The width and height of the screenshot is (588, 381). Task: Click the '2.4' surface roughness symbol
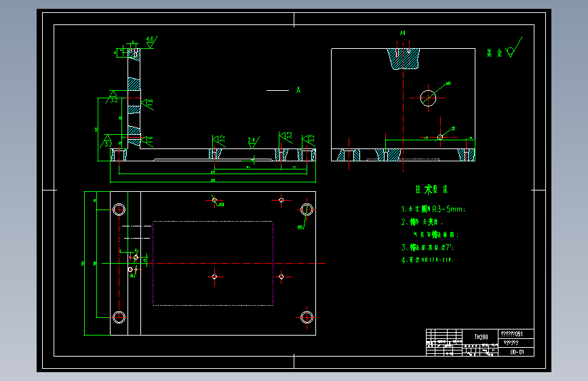click(253, 143)
